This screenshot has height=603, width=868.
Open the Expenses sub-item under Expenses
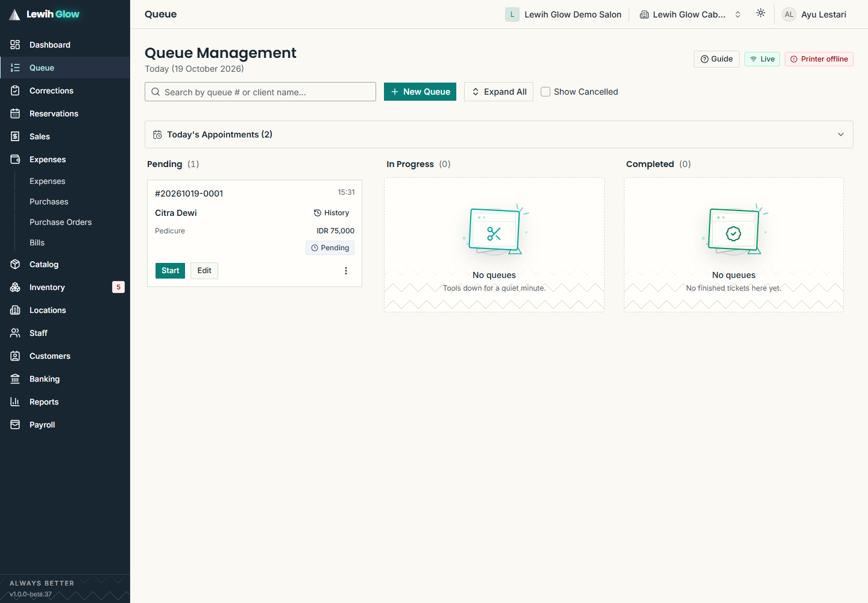point(47,181)
